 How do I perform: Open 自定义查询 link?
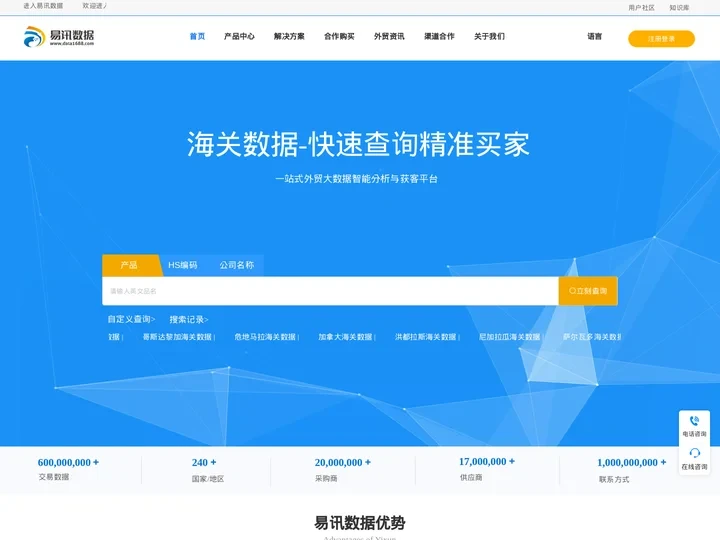131,319
